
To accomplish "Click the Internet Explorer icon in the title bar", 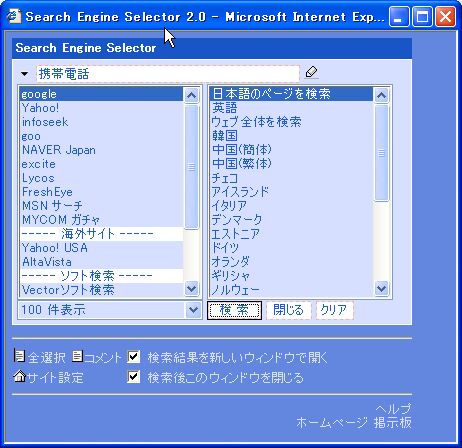I will coord(14,16).
